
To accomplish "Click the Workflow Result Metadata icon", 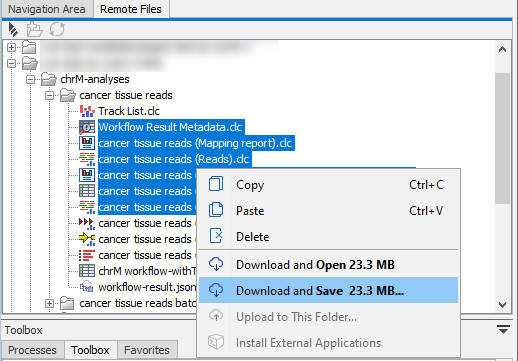I will [87, 127].
